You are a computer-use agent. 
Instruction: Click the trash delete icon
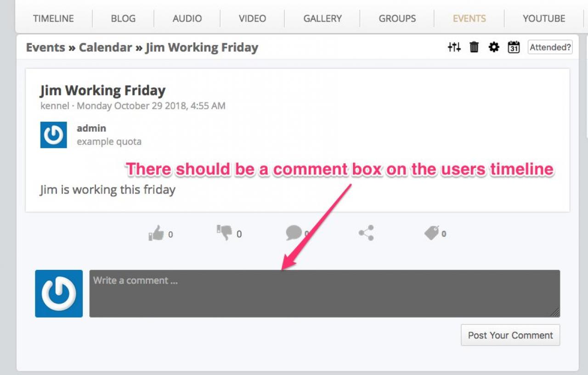474,47
